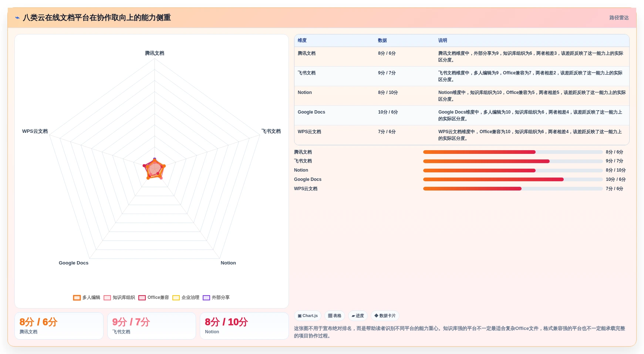
Task: Click the WPS云文档 radar axis label
Action: pos(35,131)
